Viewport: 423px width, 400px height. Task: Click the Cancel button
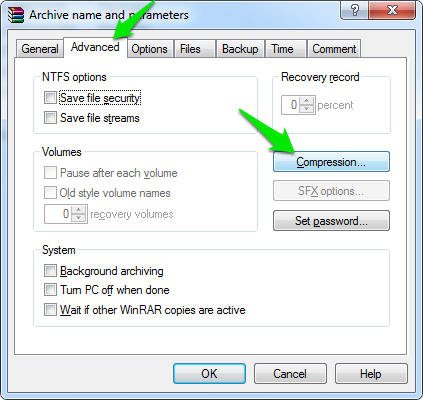[290, 374]
